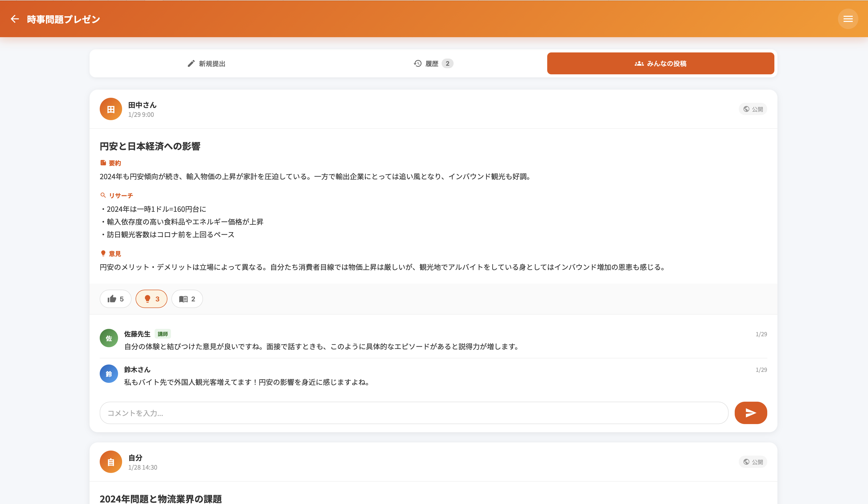Click the 講師 badge next to 佐藤先生
868x504 pixels.
163,334
